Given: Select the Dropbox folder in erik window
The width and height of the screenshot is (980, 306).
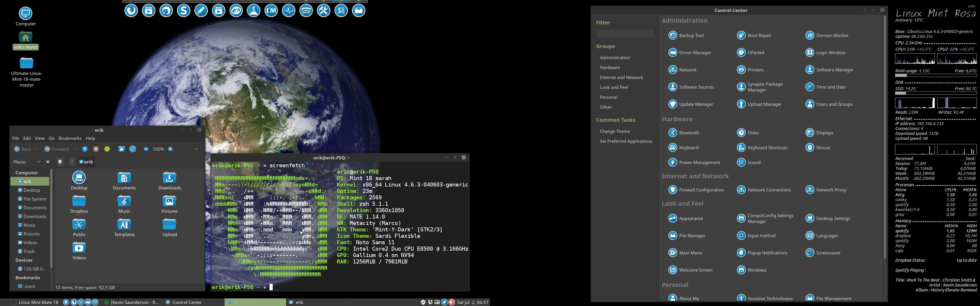Looking at the screenshot, I should [x=79, y=204].
